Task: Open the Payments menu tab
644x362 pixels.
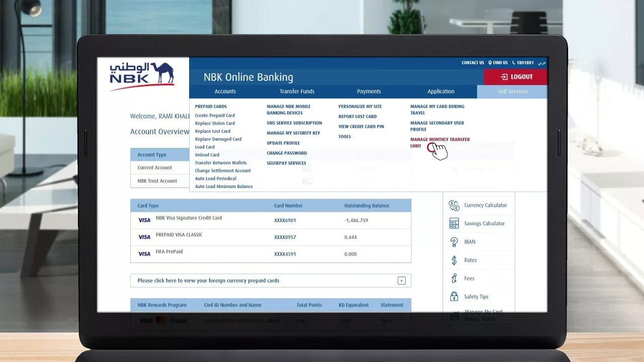Action: pyautogui.click(x=369, y=92)
